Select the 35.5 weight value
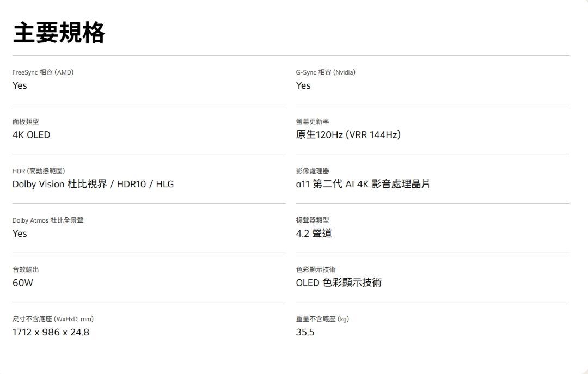This screenshot has width=588, height=374. click(305, 332)
